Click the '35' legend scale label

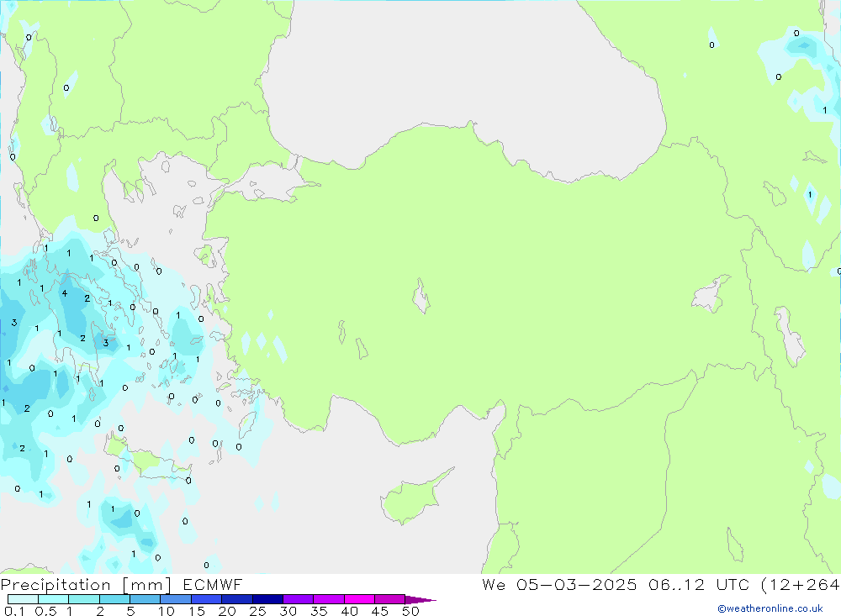319,611
